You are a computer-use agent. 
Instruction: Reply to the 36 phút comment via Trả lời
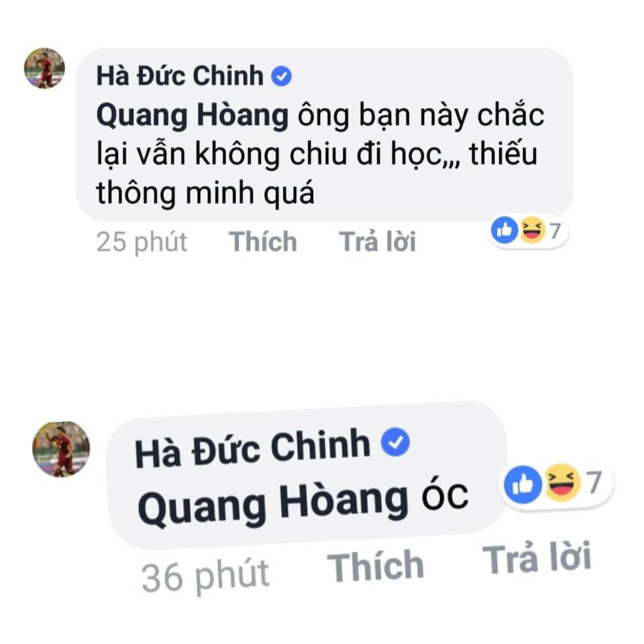[537, 557]
